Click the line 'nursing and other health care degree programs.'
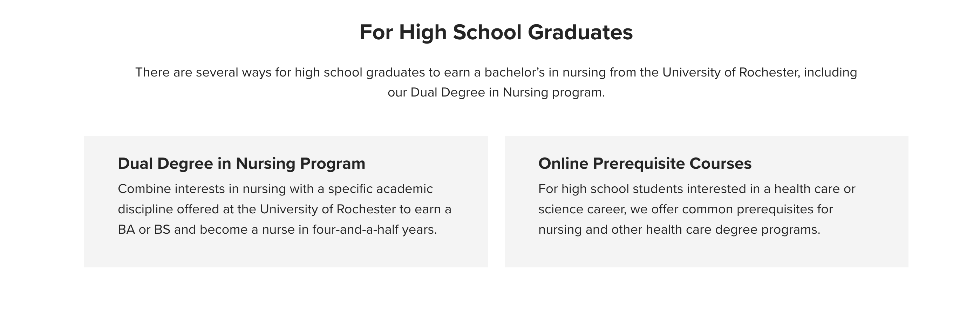The height and width of the screenshot is (313, 980). tap(679, 229)
